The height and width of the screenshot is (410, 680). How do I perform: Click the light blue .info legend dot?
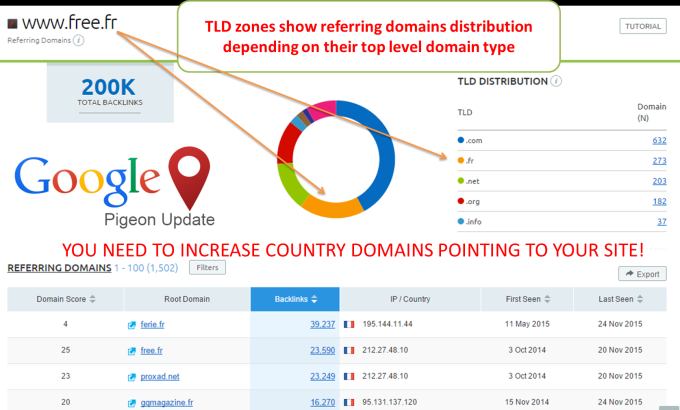461,221
